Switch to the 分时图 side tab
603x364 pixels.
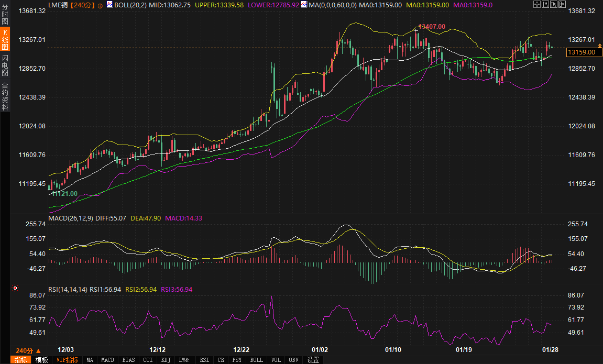5,15
